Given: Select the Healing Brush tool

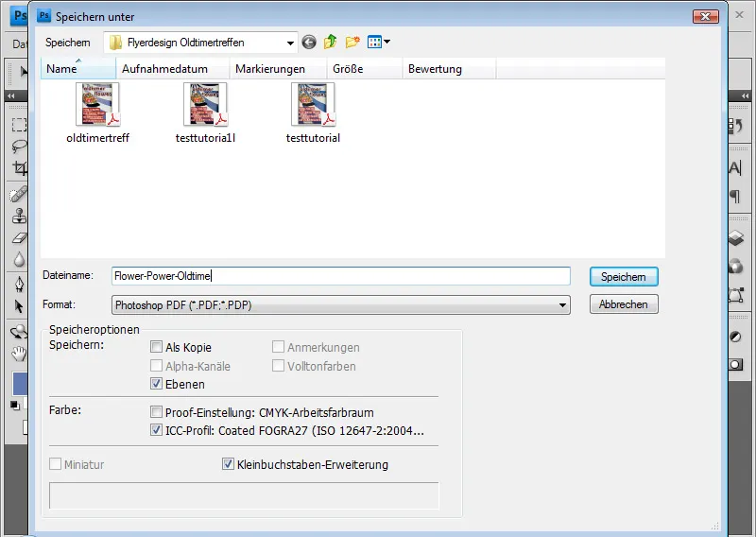Looking at the screenshot, I should tap(19, 195).
